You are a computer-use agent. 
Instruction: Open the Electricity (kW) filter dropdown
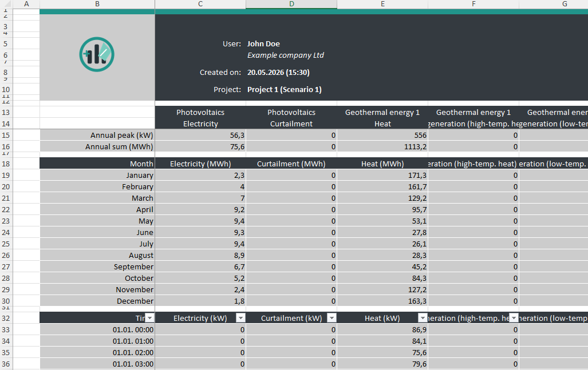(x=240, y=318)
